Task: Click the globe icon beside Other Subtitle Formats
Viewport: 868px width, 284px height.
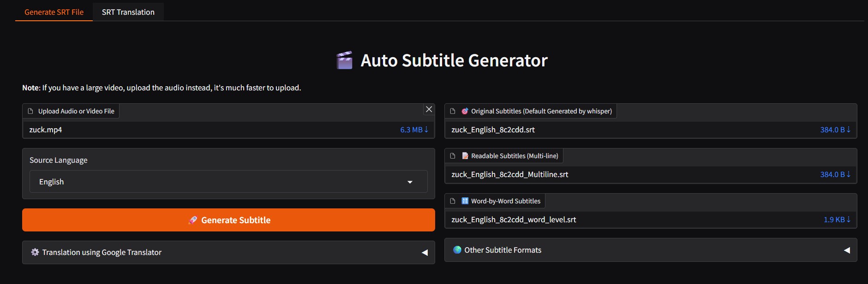Action: [x=457, y=250]
